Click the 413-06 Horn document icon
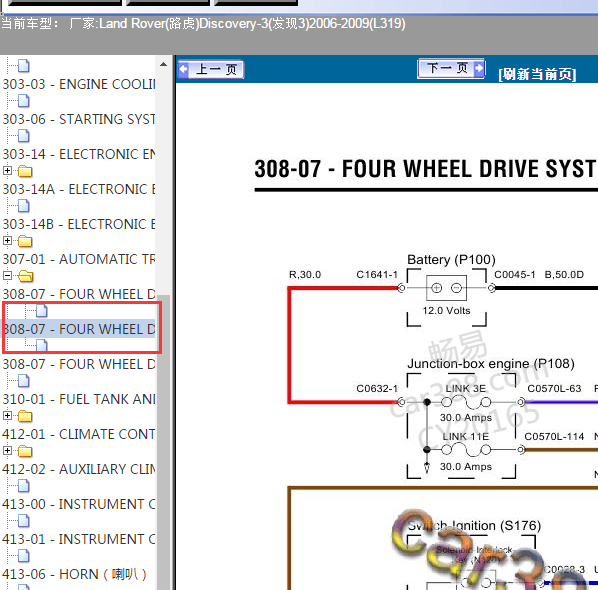This screenshot has width=598, height=590. pyautogui.click(x=24, y=556)
